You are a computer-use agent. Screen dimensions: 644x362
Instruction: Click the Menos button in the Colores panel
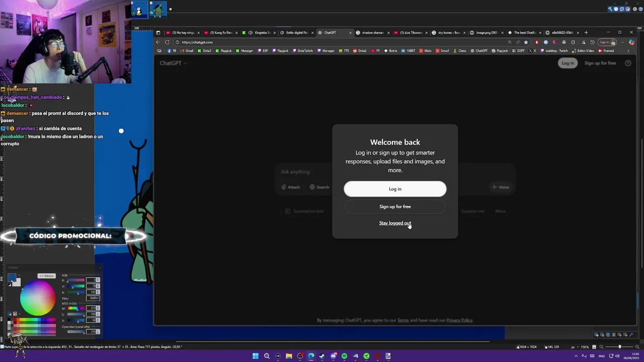[x=46, y=276]
